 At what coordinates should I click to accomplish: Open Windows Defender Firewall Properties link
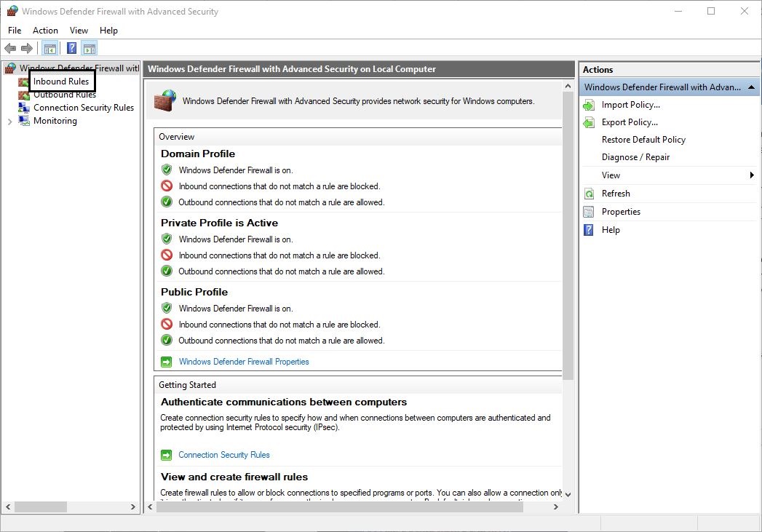coord(244,362)
